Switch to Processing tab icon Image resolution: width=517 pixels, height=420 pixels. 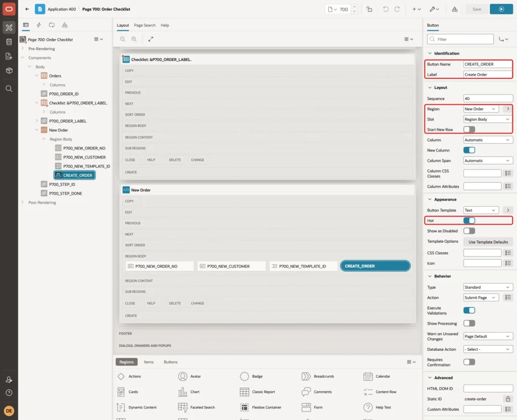point(52,25)
